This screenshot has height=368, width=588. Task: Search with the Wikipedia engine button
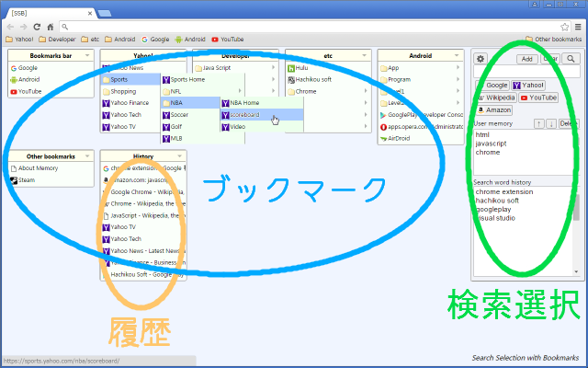(496, 98)
